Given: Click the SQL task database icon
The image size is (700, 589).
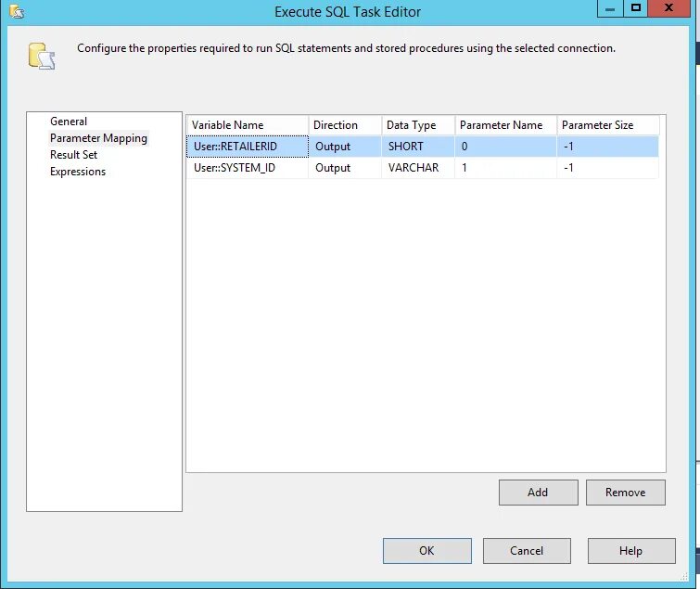Looking at the screenshot, I should (x=42, y=56).
